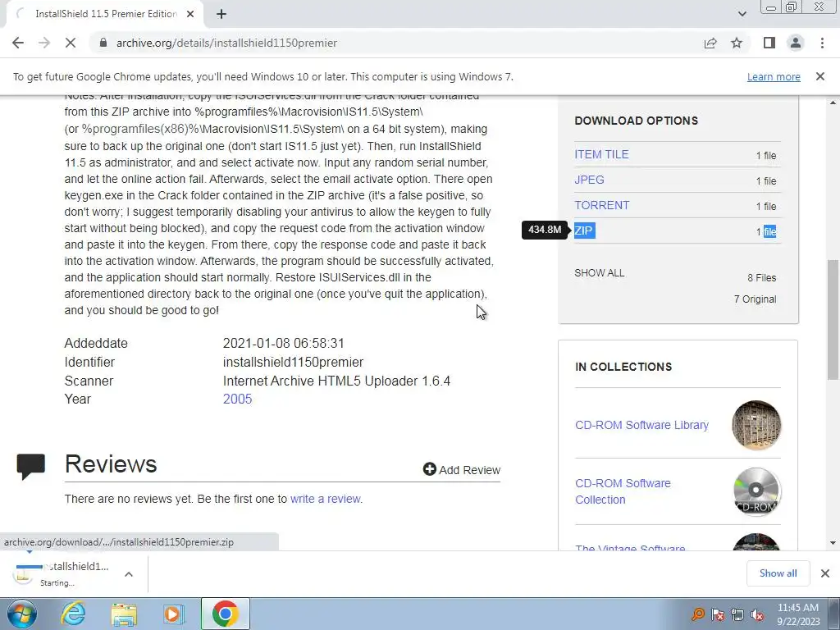840x630 pixels.
Task: Click the CD-ROM Software Collection disc thumbnail
Action: 756,491
